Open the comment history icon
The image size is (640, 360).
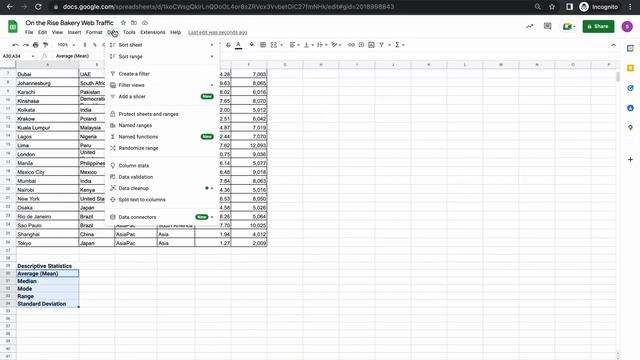coord(548,26)
